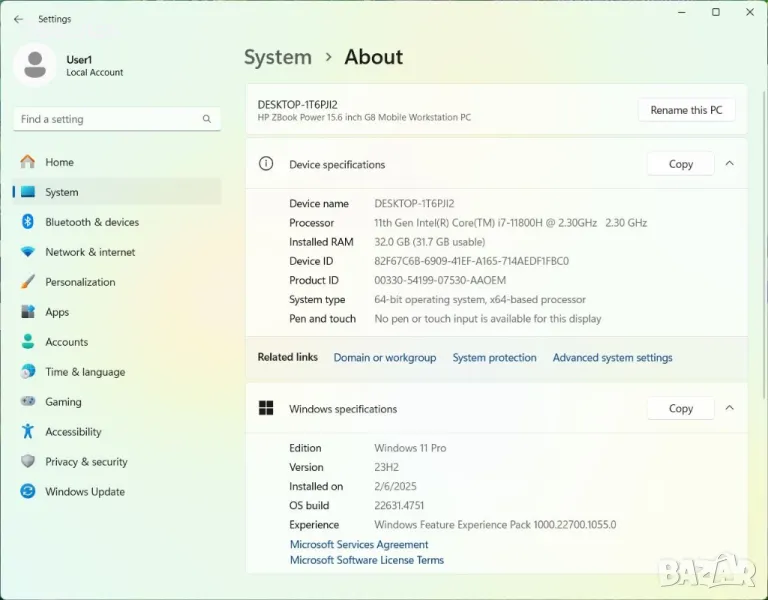The image size is (768, 600).
Task: Collapse the Windows specifications section
Action: (x=729, y=408)
